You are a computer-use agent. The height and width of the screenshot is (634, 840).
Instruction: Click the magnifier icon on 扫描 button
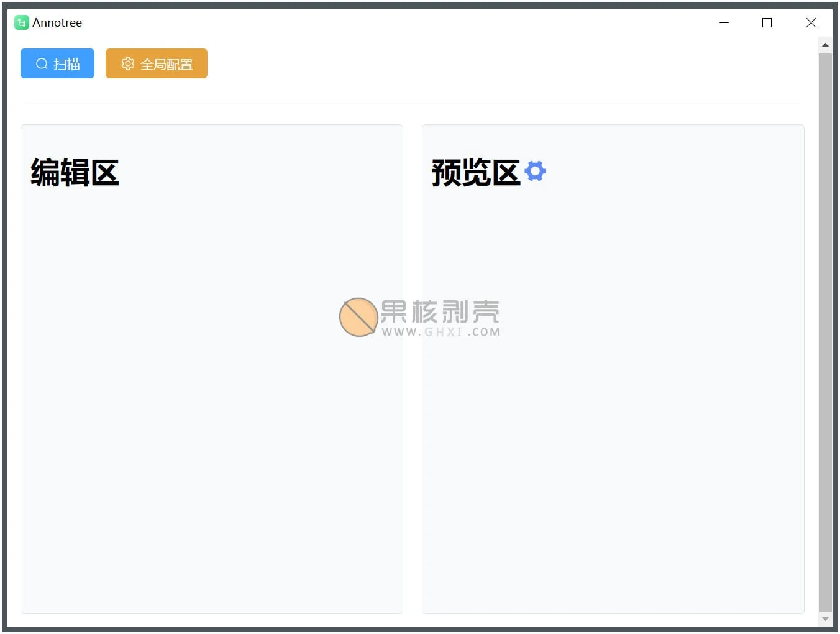pyautogui.click(x=42, y=63)
